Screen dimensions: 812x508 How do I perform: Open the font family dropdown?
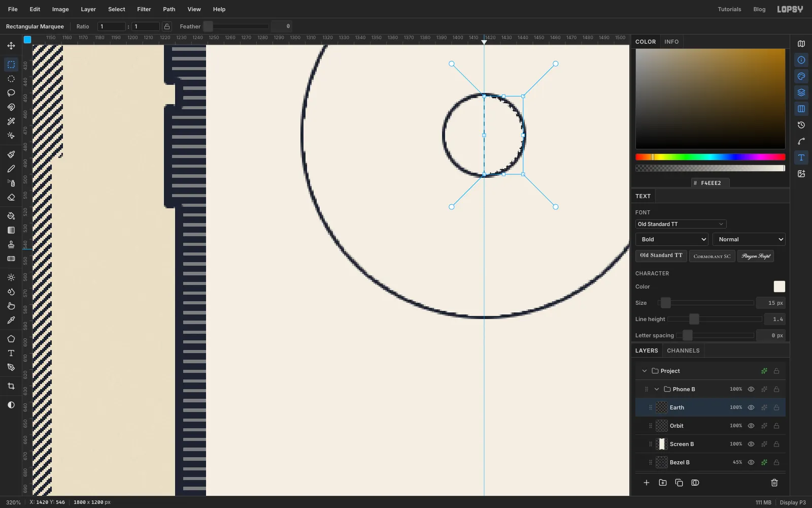[x=681, y=224]
